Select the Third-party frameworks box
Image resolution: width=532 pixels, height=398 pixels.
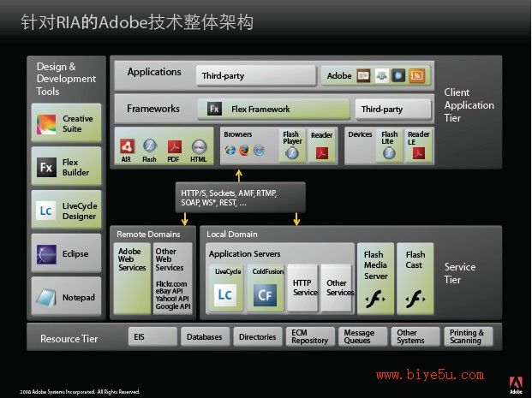pyautogui.click(x=393, y=110)
